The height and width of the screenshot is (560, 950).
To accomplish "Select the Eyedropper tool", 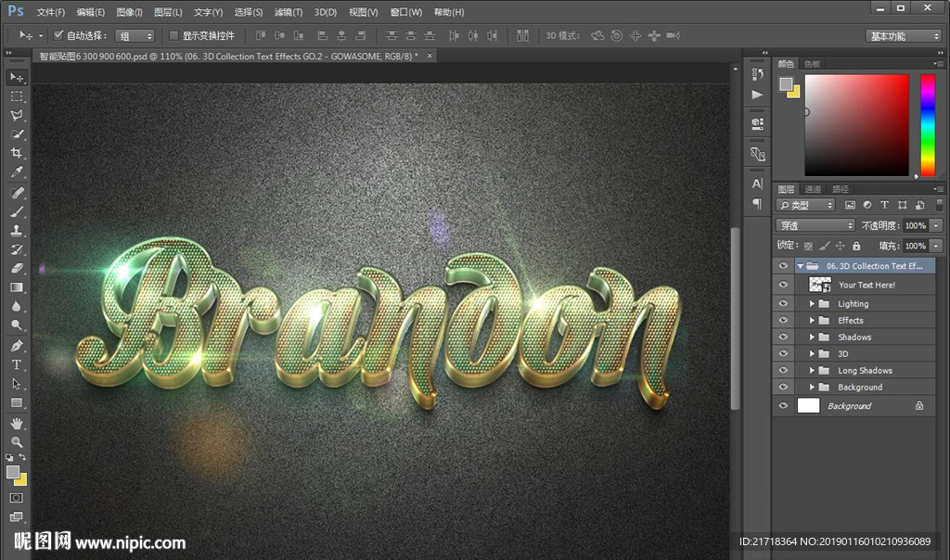I will pos(17,172).
